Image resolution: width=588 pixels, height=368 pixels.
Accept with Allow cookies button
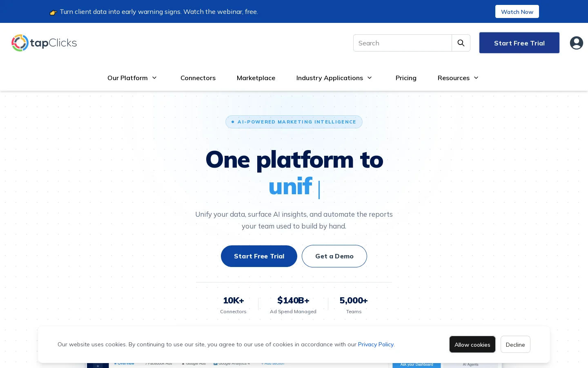472,344
